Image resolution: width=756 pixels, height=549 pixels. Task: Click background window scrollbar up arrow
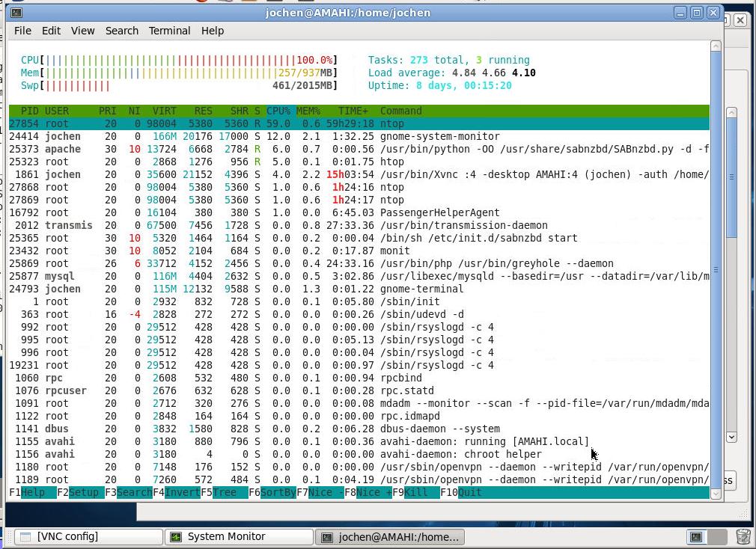coord(731,113)
